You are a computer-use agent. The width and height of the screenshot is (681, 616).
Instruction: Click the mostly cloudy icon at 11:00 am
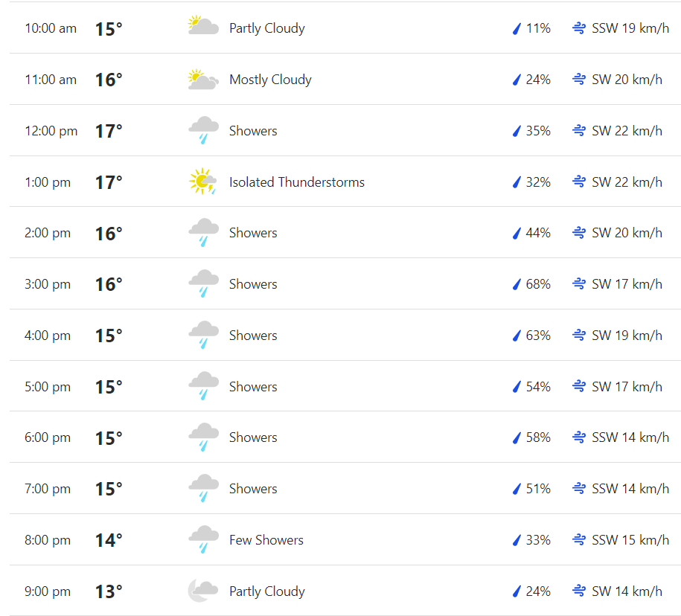[x=202, y=79]
